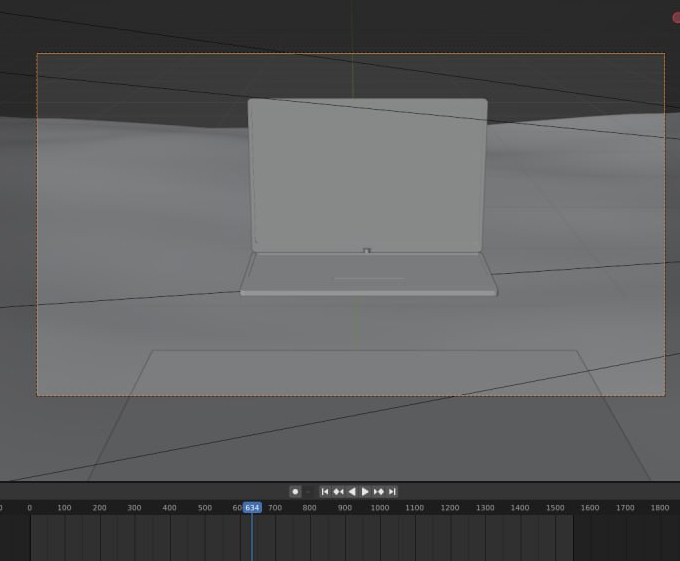680x561 pixels.
Task: Click frame 1500 on the timeline ruler
Action: click(555, 508)
